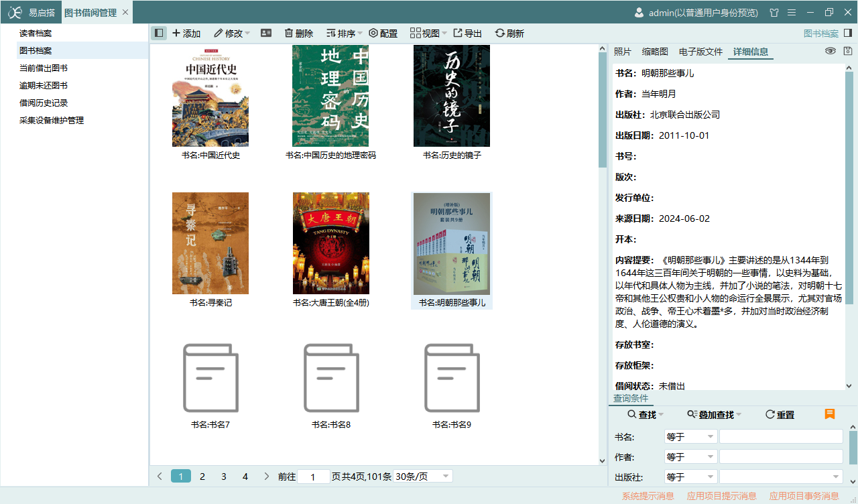Open the 等于 operator dropdown for 作者

(x=690, y=457)
